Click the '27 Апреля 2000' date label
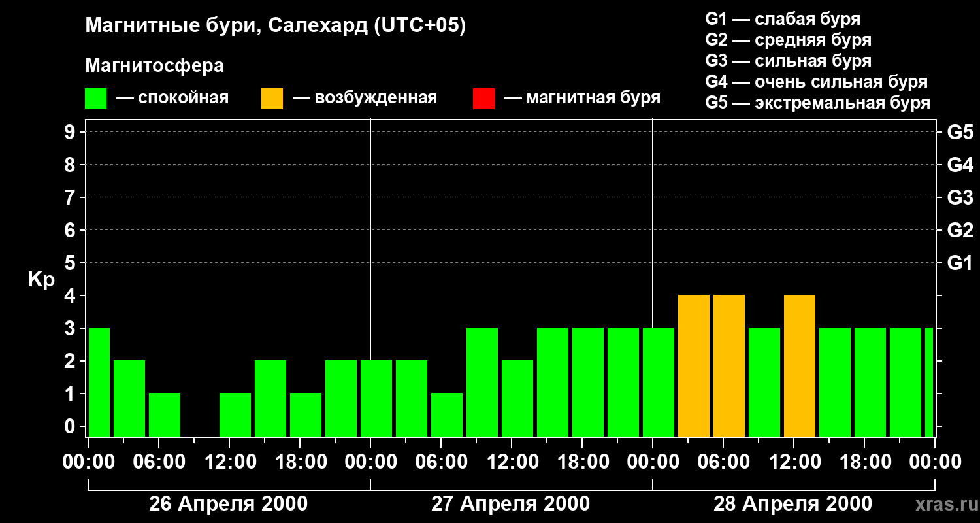980x523 pixels. (x=511, y=504)
